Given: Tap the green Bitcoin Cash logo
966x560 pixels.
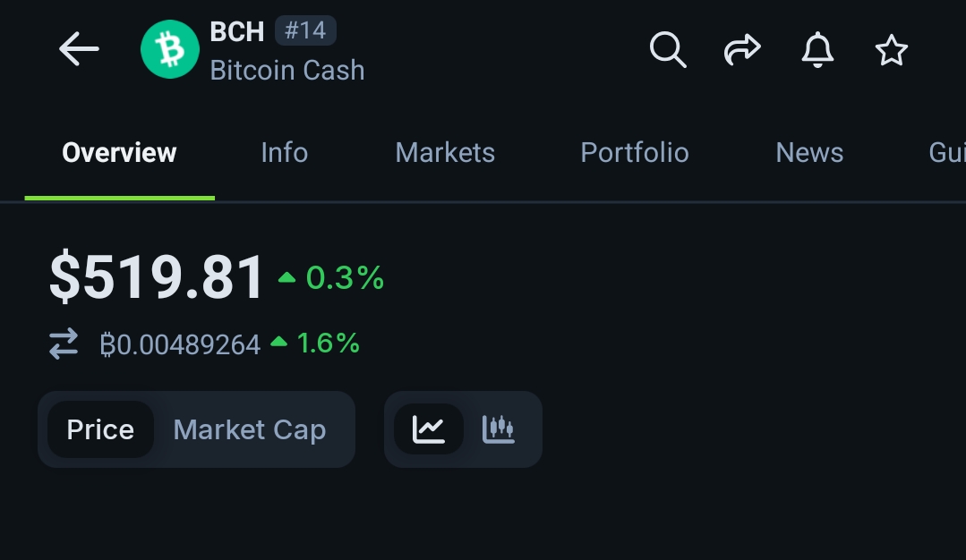Looking at the screenshot, I should click(170, 49).
